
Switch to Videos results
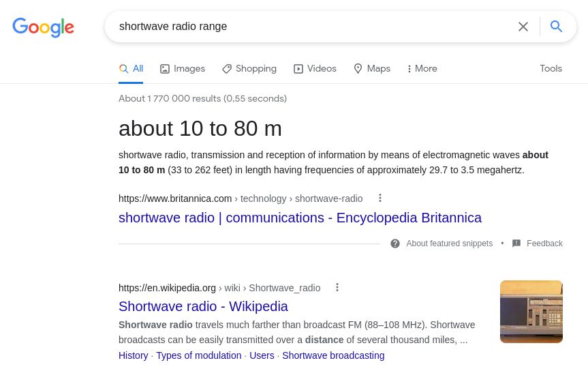coord(315,69)
